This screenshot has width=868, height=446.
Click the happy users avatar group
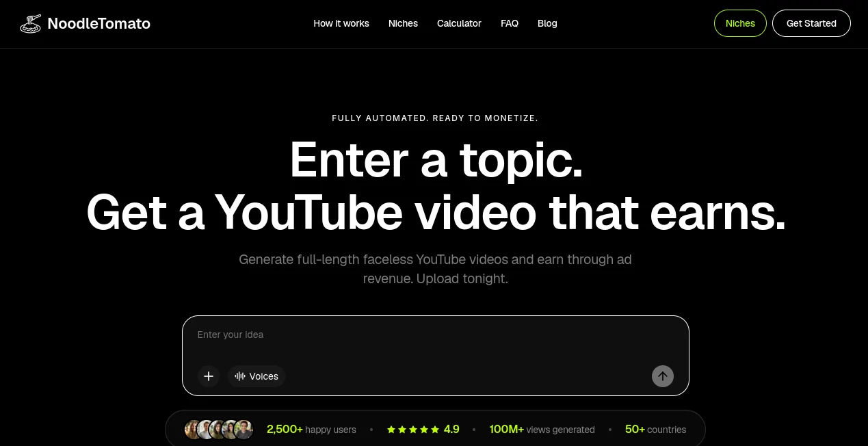click(219, 430)
